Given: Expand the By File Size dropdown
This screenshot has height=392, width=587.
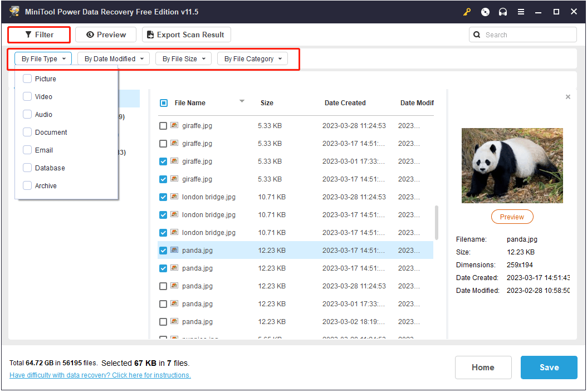Looking at the screenshot, I should pos(183,58).
